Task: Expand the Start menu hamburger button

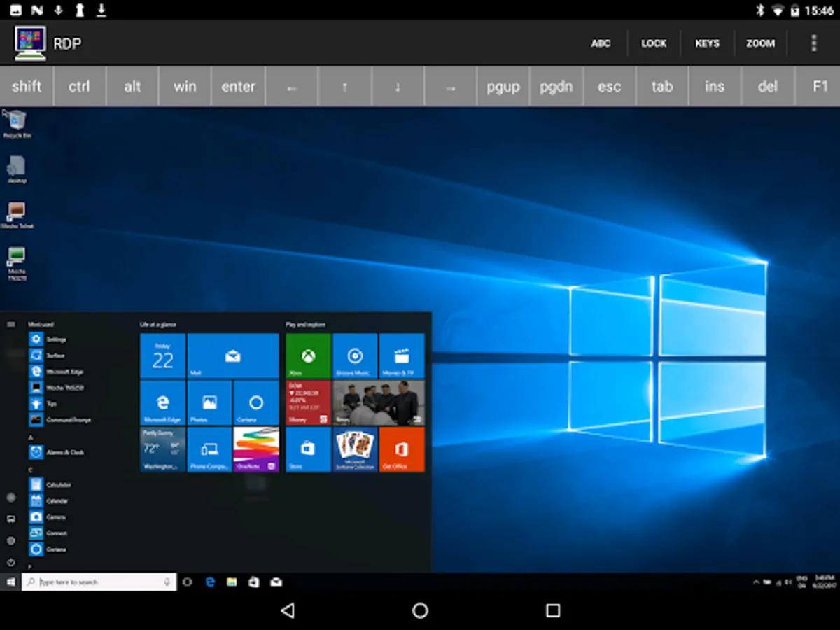Action: (10, 324)
